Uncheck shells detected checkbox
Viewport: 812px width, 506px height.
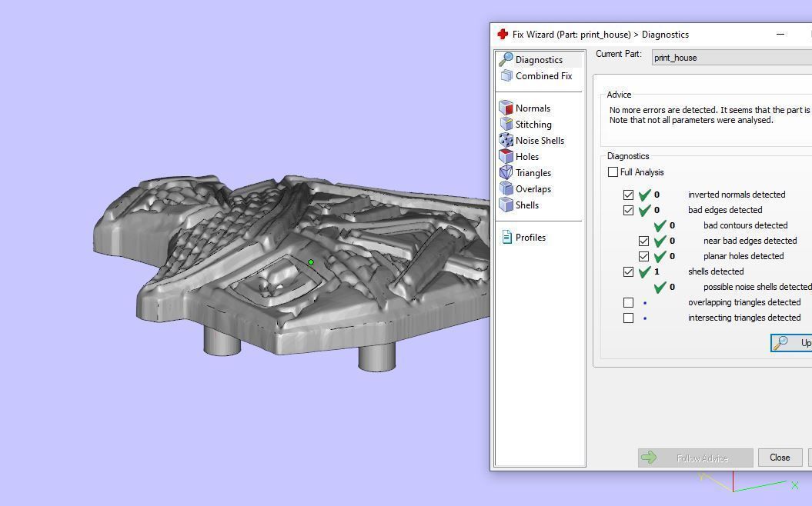pos(628,271)
